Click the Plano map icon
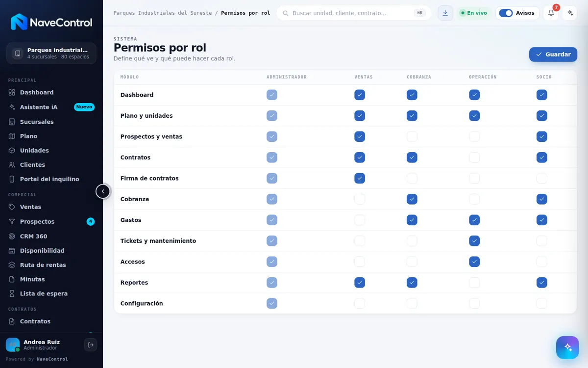 point(12,136)
